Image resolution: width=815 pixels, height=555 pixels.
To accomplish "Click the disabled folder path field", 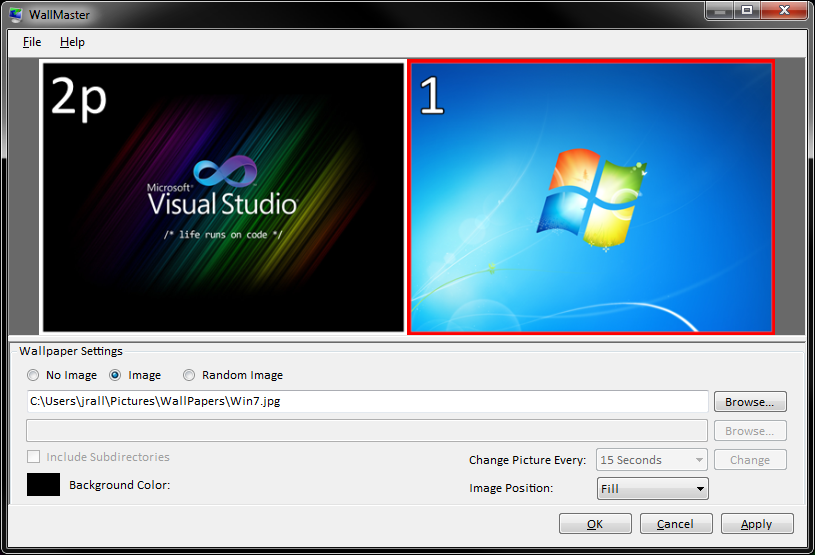I will tap(367, 430).
